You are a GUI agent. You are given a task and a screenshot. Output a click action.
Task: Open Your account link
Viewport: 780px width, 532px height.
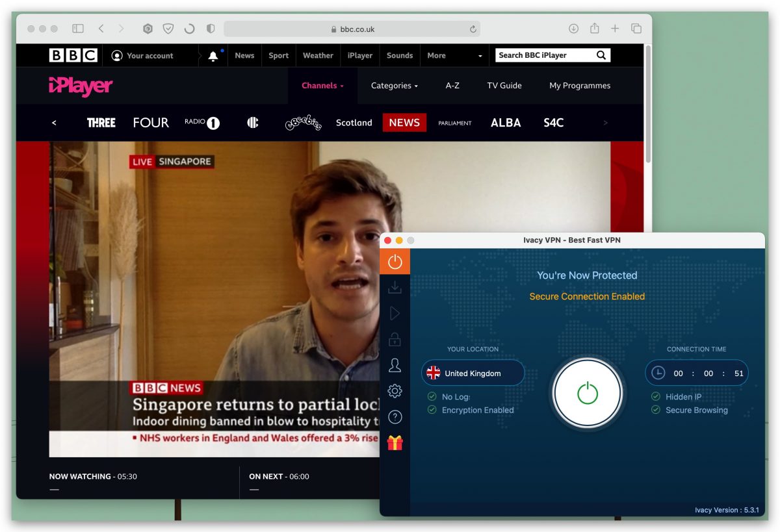[142, 56]
